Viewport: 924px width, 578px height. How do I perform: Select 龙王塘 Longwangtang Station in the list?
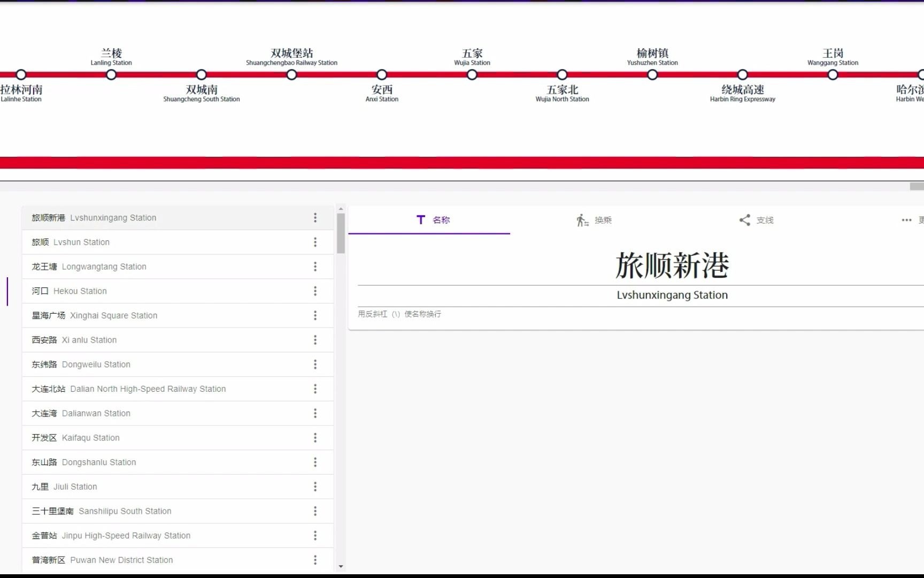[178, 267]
